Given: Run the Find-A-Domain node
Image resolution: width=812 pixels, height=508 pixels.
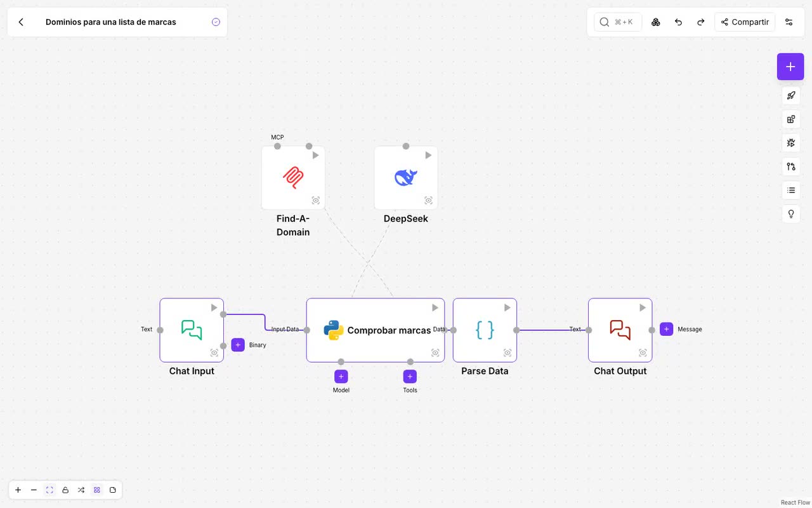Looking at the screenshot, I should (315, 156).
